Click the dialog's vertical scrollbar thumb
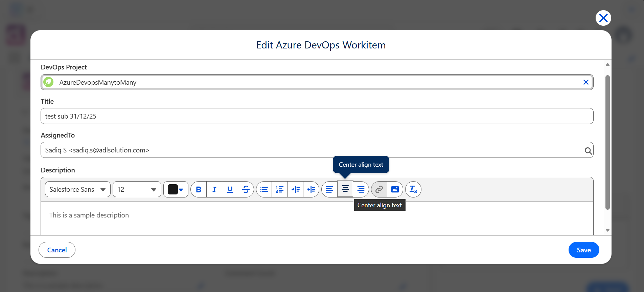This screenshot has height=292, width=644. pos(607,142)
